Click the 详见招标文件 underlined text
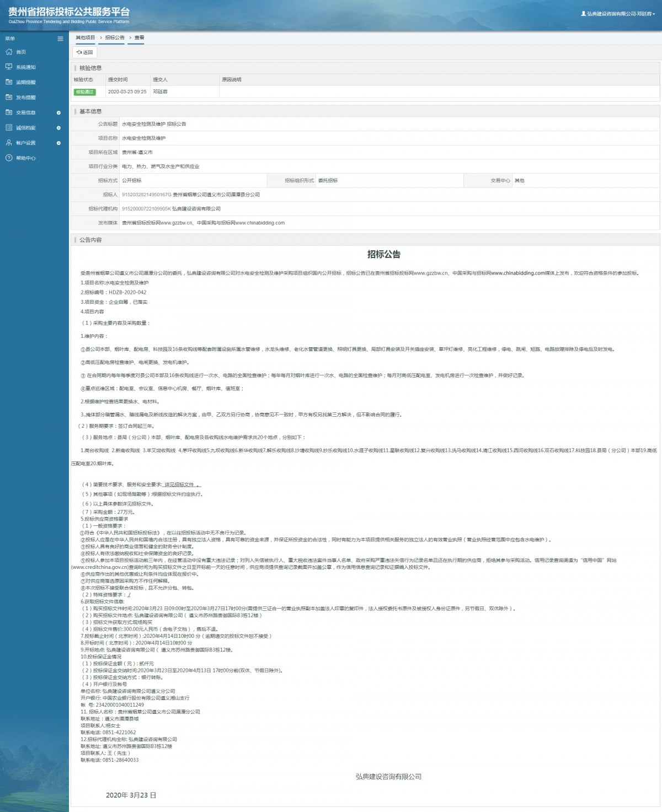 pyautogui.click(x=180, y=485)
